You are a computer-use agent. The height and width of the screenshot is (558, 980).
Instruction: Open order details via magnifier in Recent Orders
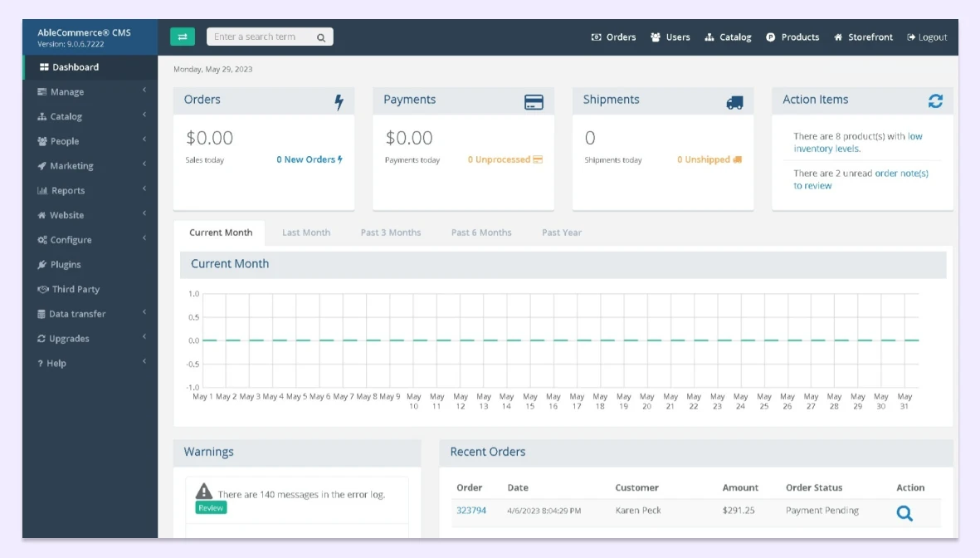point(904,513)
